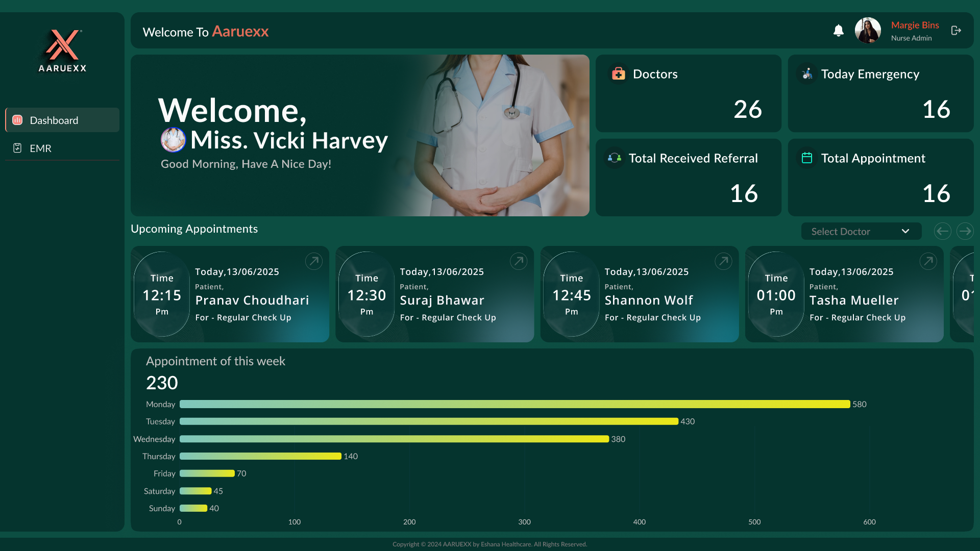Click the Total Appointment calendar icon
This screenshot has height=551, width=980.
coord(807,158)
